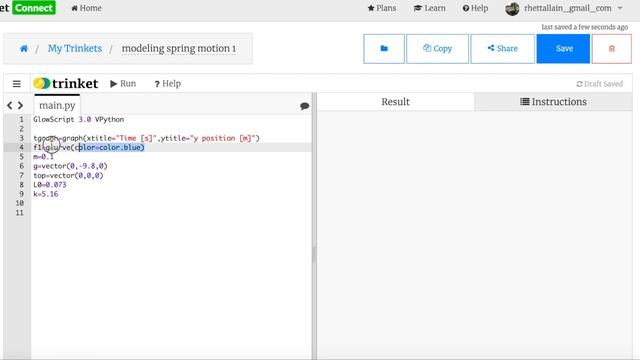Viewport: 640px width, 360px height.
Task: Copy this trinket
Action: [438, 49]
